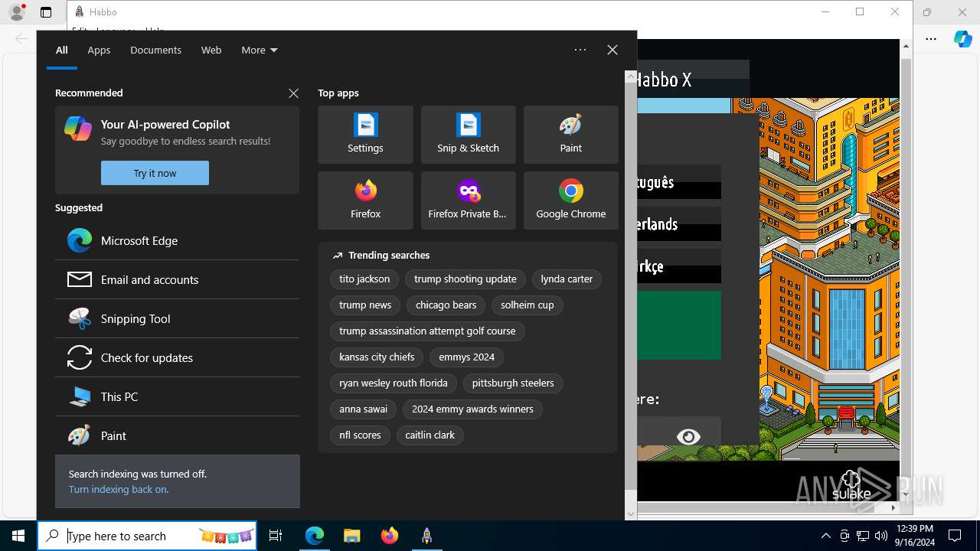
Task: Switch to the Apps search tab
Action: [x=99, y=50]
